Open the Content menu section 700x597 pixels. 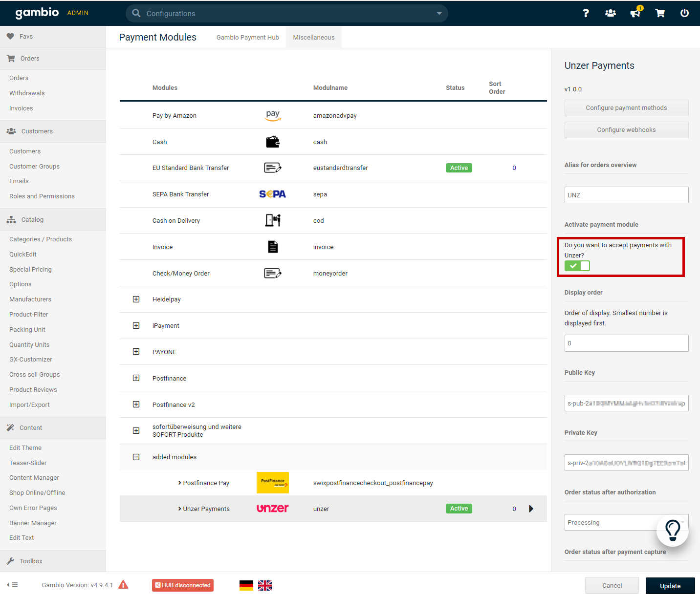click(53, 428)
